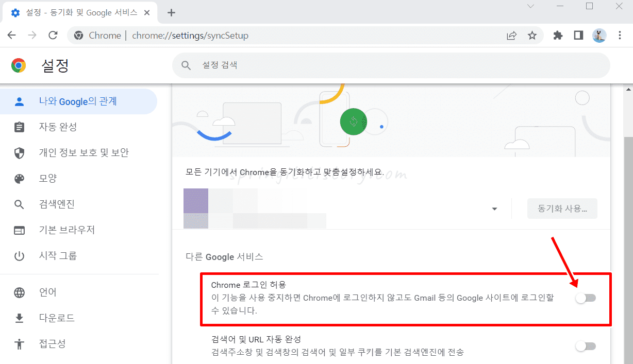The image size is (633, 364).
Task: Click the download arrow icon in the sidebar
Action: (19, 318)
